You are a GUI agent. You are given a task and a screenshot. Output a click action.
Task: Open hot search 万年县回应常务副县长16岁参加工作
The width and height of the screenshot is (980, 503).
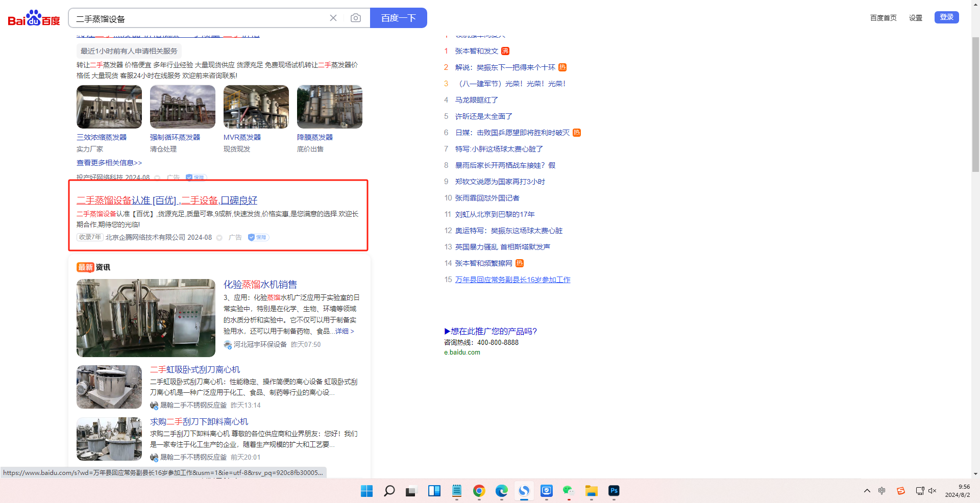click(512, 280)
